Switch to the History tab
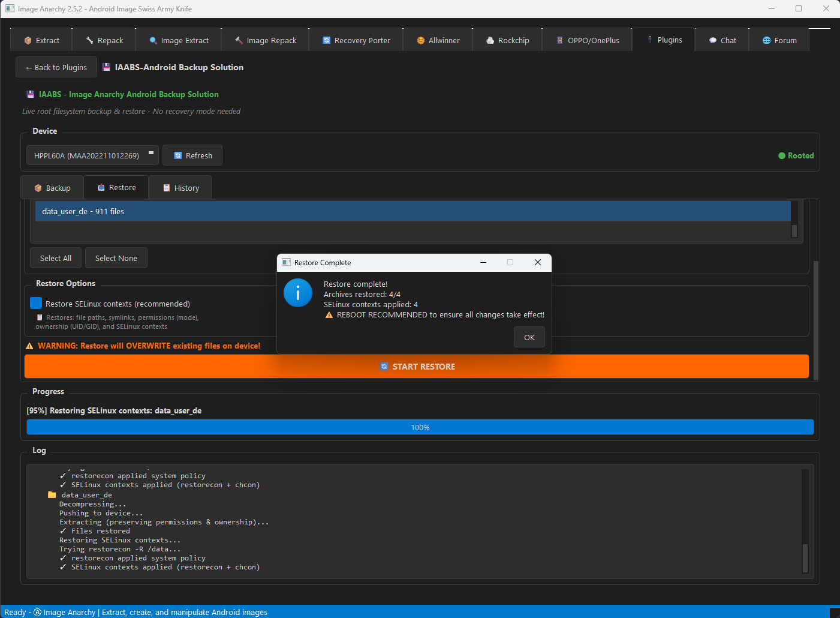The width and height of the screenshot is (840, 618). click(180, 187)
